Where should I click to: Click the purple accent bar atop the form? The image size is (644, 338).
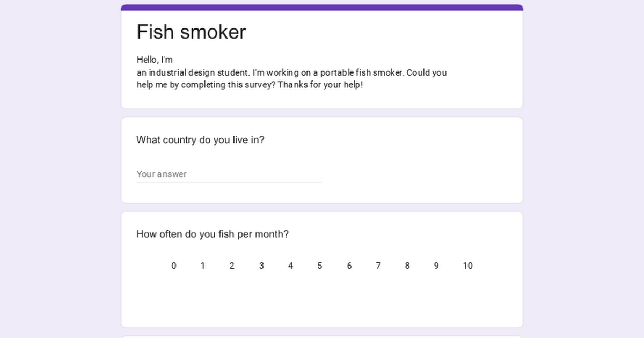tap(322, 8)
